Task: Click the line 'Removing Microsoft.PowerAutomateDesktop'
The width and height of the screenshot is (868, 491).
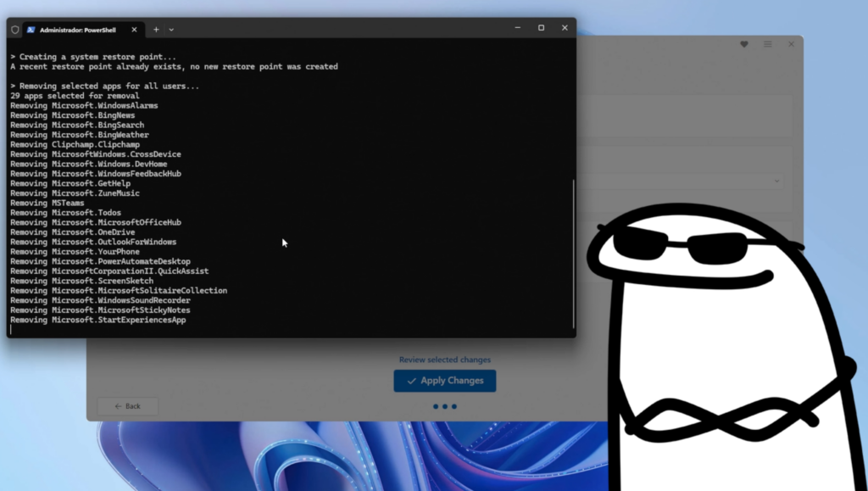Action: pos(100,261)
